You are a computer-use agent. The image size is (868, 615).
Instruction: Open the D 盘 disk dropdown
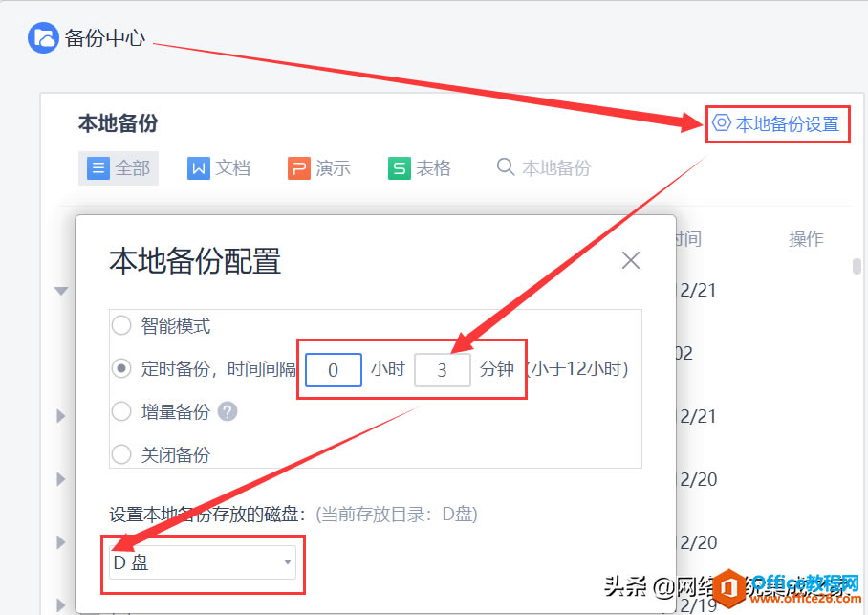click(203, 562)
